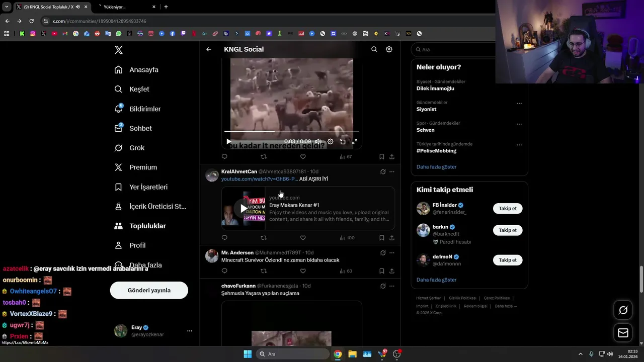Bookmark the dog video post
644x362 pixels.
pyautogui.click(x=381, y=157)
